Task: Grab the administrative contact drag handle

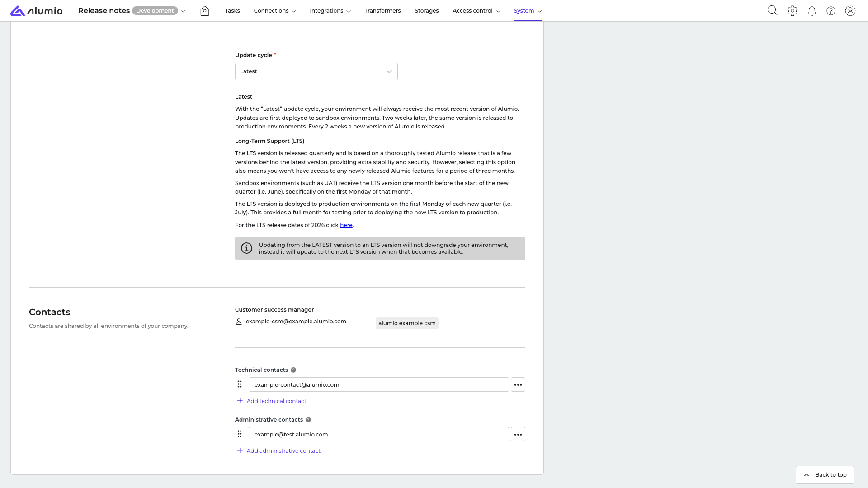Action: (x=240, y=434)
